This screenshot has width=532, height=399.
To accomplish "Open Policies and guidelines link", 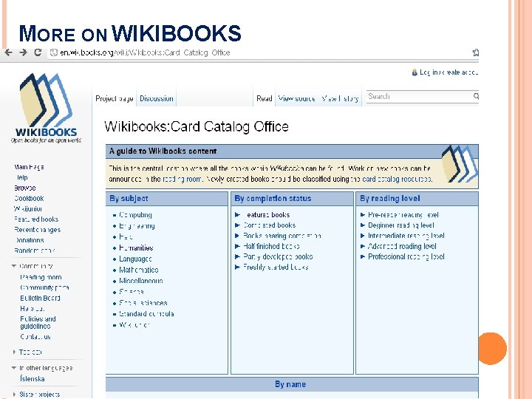I will [38, 323].
